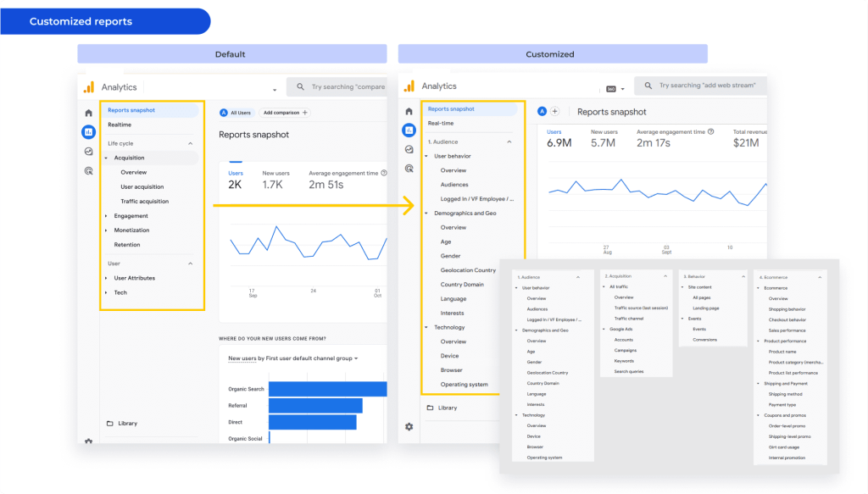This screenshot has width=868, height=494.
Task: Collapse the Life cycle section chevron
Action: (190, 144)
